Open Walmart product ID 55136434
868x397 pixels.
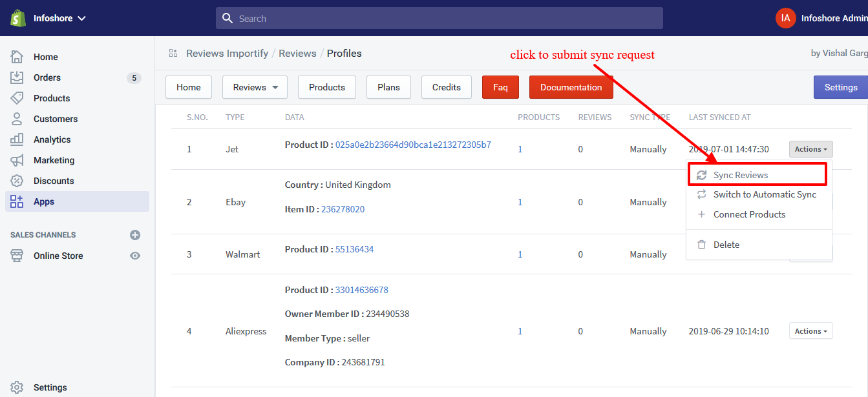(354, 249)
